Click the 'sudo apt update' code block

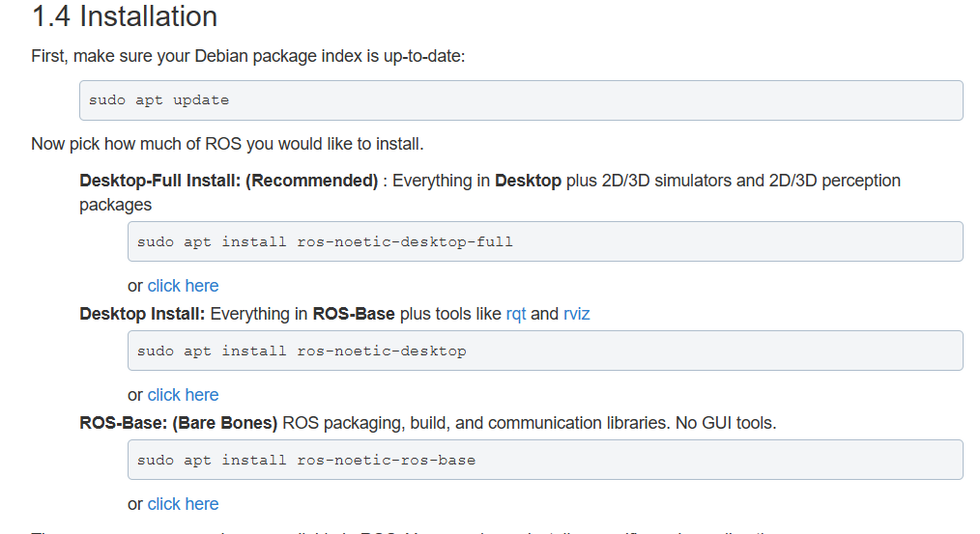point(521,100)
